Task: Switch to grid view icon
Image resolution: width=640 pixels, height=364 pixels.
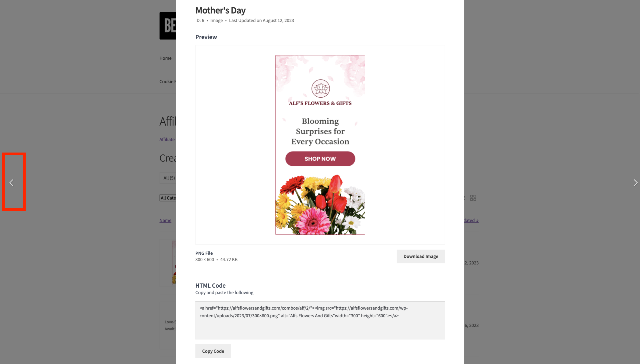Action: [x=473, y=198]
